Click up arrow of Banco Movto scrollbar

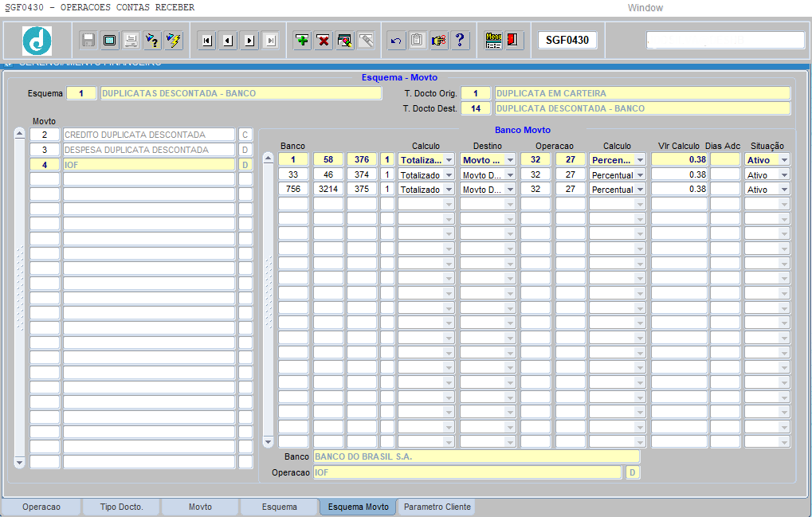coord(269,159)
